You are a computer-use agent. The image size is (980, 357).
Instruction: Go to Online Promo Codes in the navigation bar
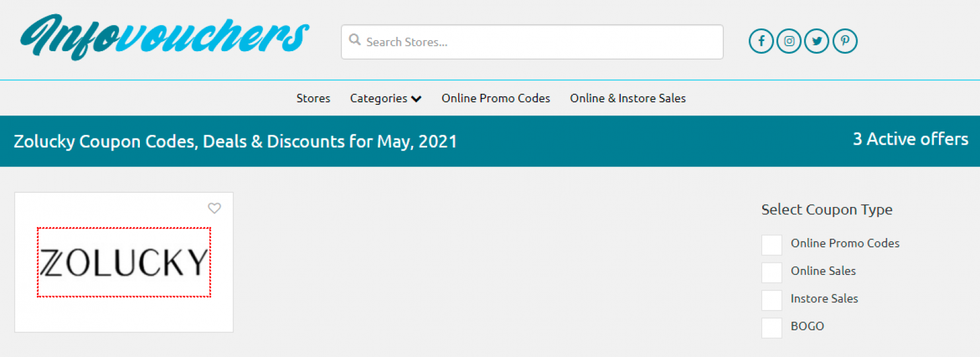(x=496, y=98)
